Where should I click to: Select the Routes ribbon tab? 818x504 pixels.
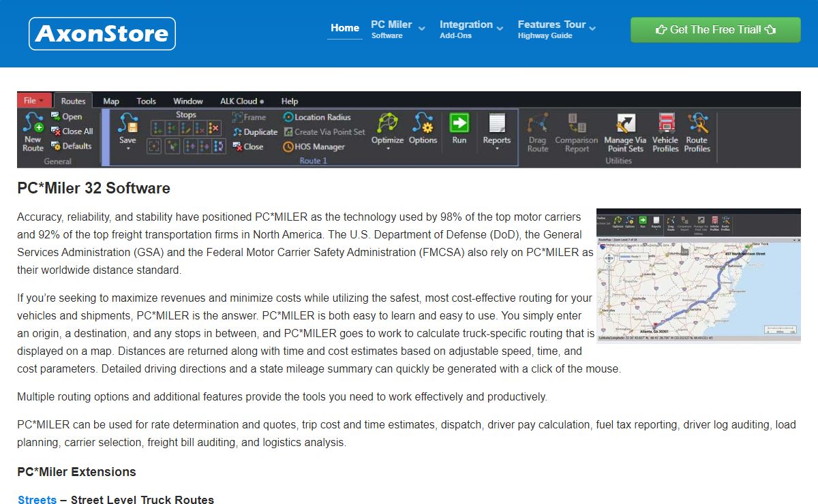pos(74,101)
